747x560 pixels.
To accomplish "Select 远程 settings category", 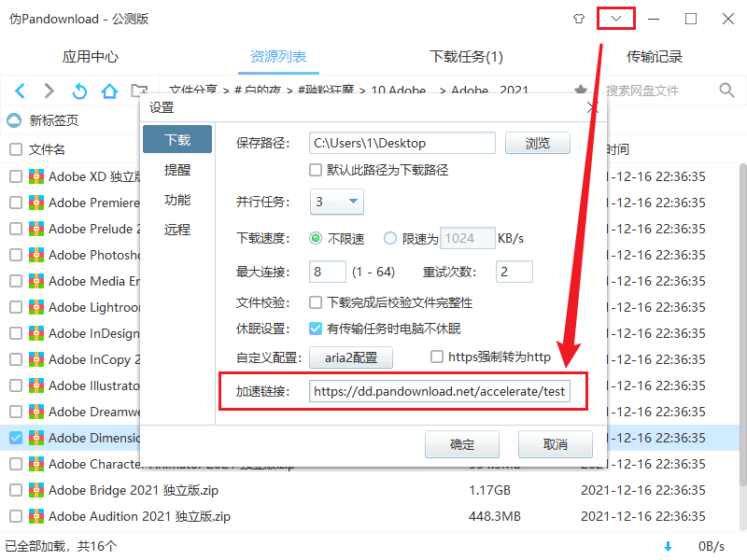I will 177,230.
